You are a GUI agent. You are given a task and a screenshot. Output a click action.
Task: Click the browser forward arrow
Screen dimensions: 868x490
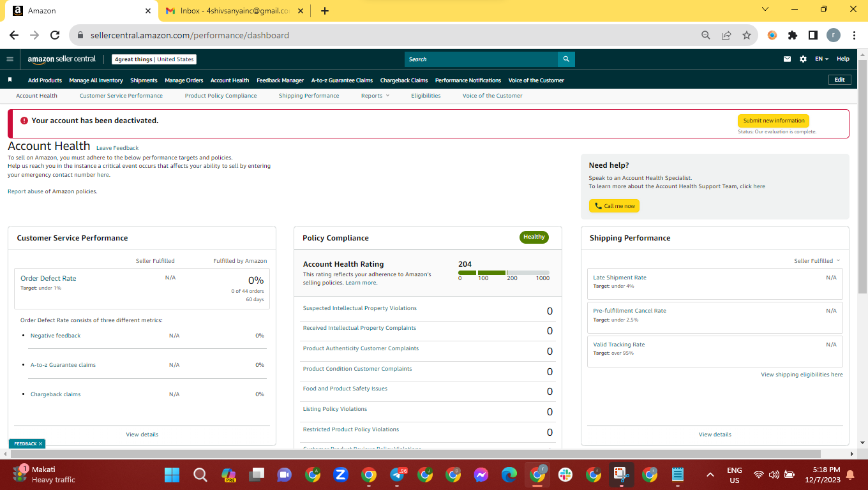click(x=34, y=35)
